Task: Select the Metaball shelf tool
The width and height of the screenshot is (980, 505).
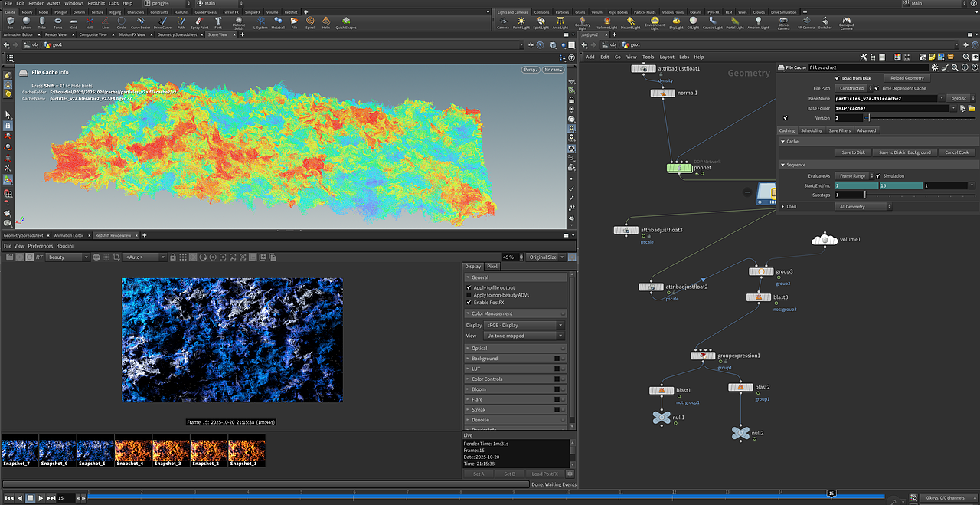Action: coord(278,23)
